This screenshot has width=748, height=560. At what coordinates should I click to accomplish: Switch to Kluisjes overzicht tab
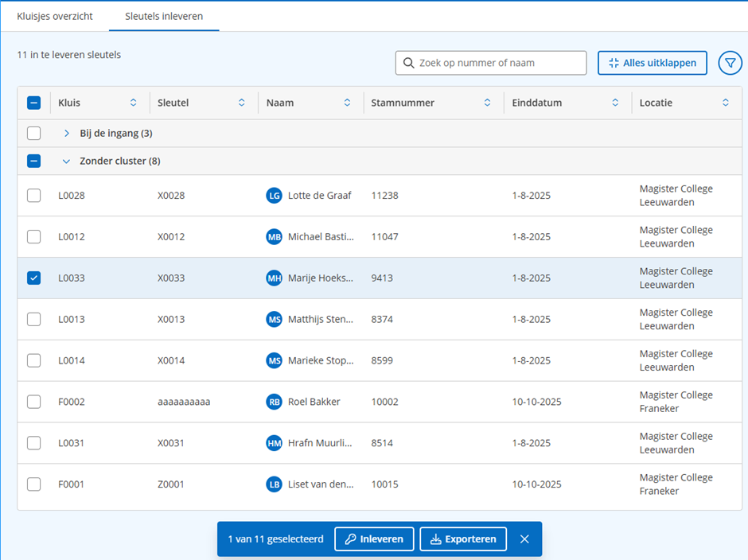55,16
